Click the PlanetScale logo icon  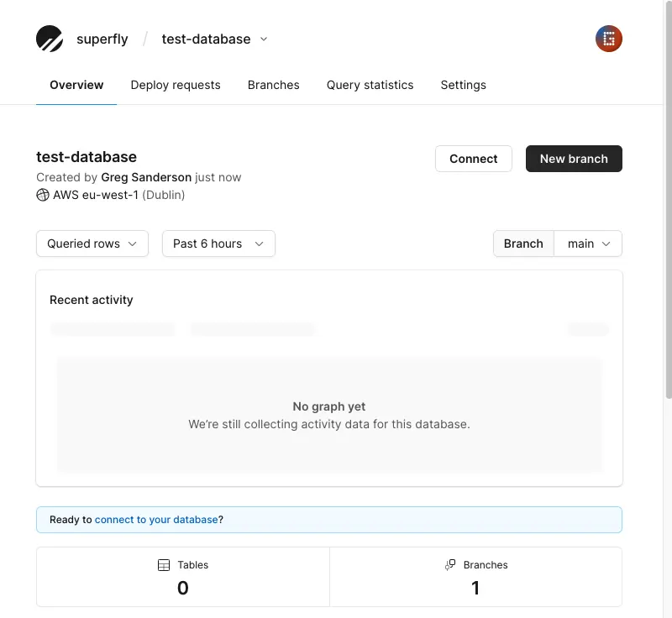tap(50, 39)
